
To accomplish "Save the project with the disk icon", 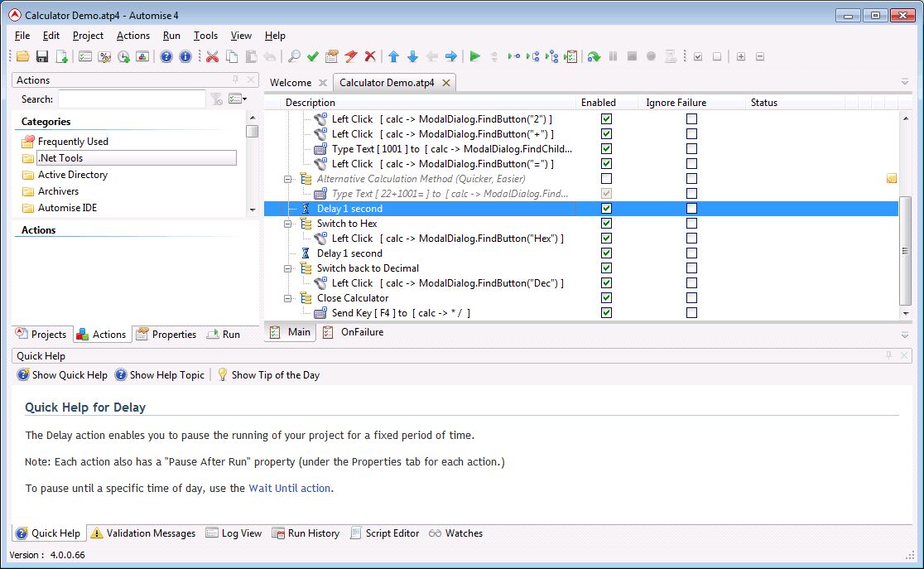I will 41,56.
